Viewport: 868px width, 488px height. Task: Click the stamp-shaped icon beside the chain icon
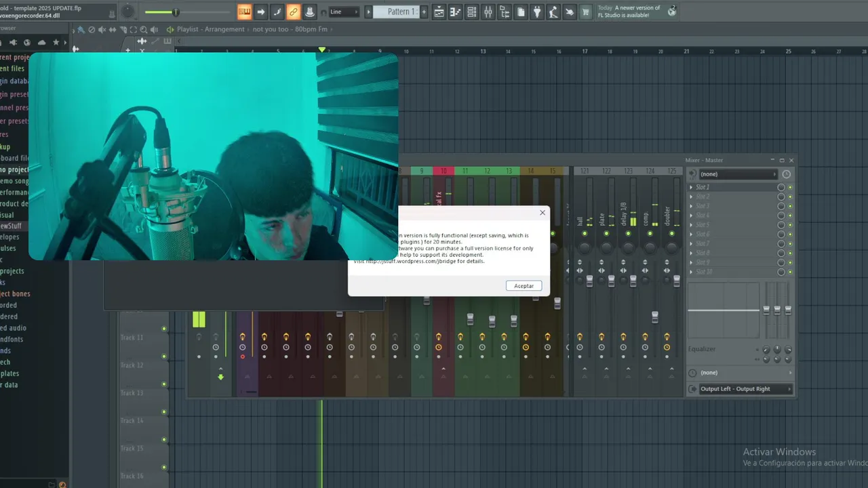point(309,12)
